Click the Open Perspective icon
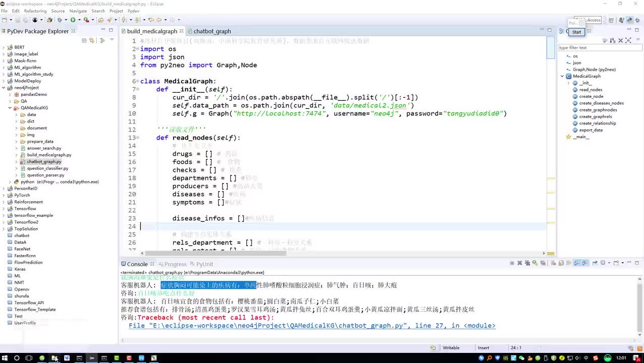 (x=611, y=20)
